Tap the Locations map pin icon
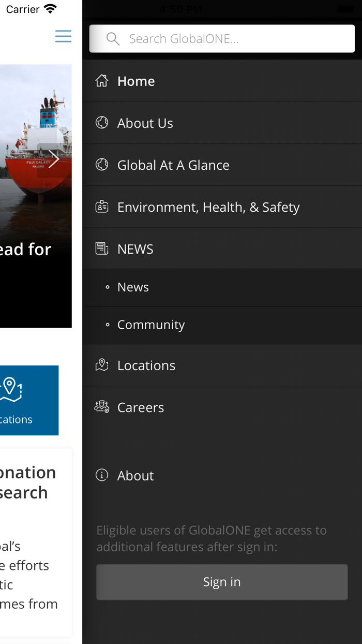This screenshot has width=362, height=644. [x=102, y=364]
